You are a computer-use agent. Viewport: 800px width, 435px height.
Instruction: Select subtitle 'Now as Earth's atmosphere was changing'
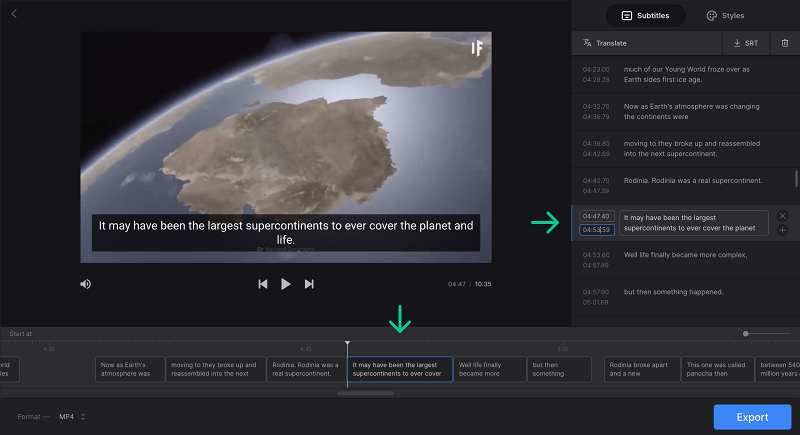[x=684, y=112]
